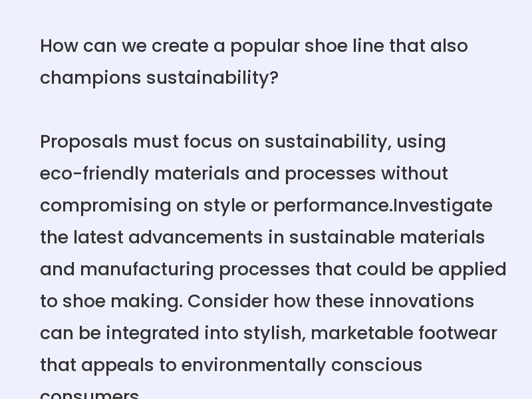Click the words "could be applied"
The width and height of the screenshot is (532, 399).
point(431,269)
